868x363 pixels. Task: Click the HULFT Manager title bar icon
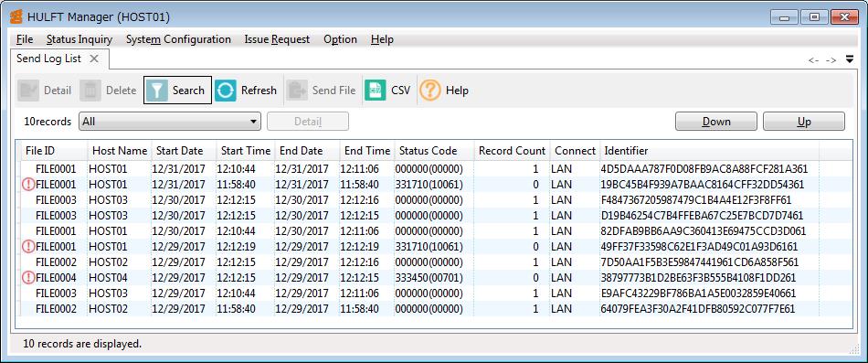[16, 16]
